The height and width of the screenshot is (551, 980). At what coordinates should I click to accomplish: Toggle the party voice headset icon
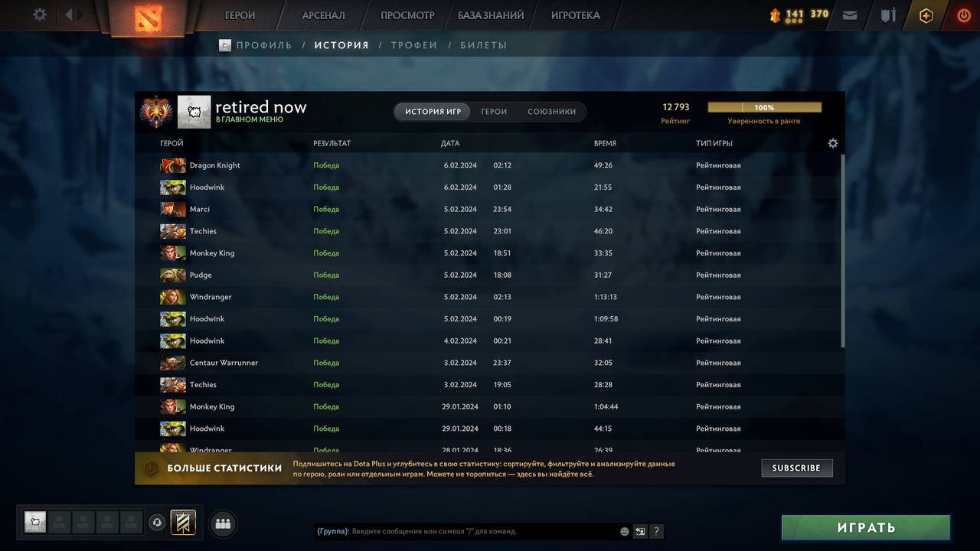[x=157, y=523]
